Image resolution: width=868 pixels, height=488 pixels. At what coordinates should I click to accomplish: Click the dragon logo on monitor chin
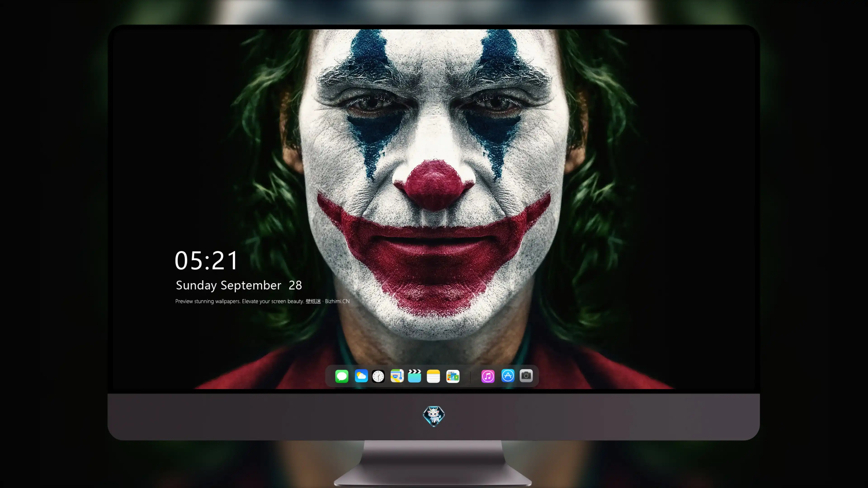coord(434,416)
